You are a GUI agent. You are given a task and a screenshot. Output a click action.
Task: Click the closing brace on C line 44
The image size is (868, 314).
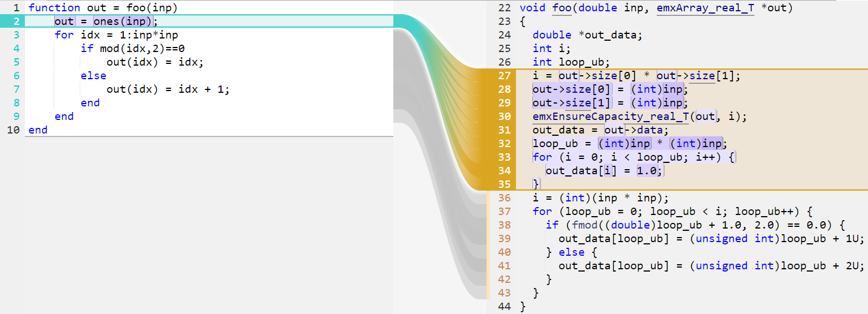tap(523, 307)
